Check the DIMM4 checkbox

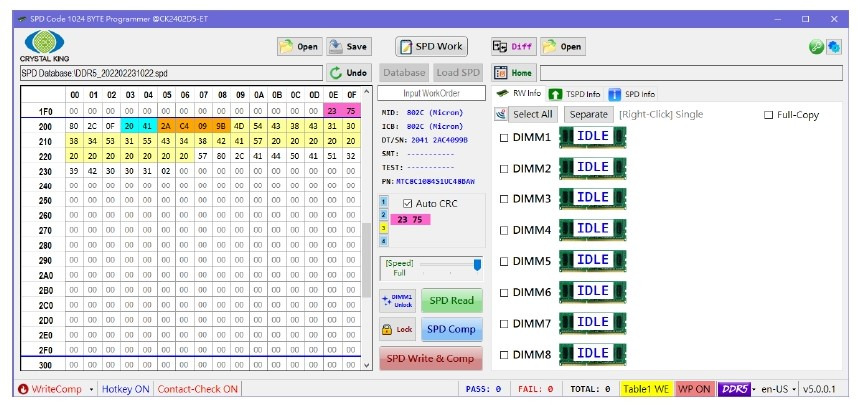point(504,231)
